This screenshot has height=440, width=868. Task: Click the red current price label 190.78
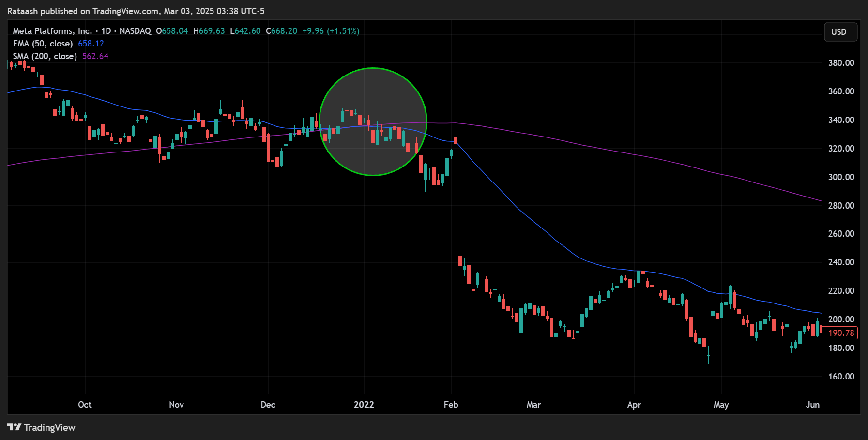pyautogui.click(x=840, y=333)
